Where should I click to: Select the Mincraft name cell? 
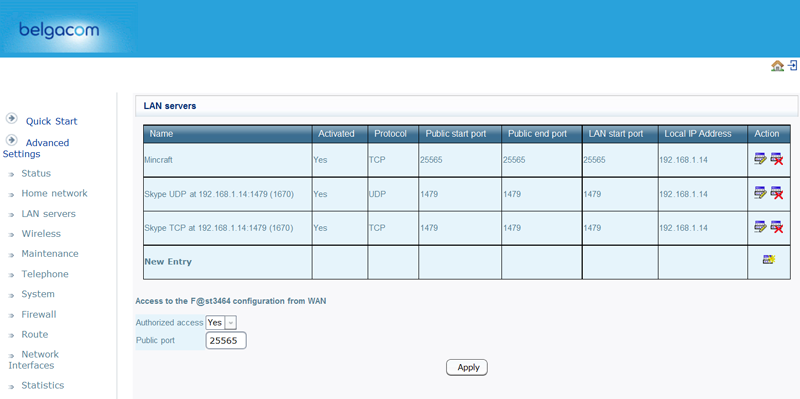coord(228,160)
